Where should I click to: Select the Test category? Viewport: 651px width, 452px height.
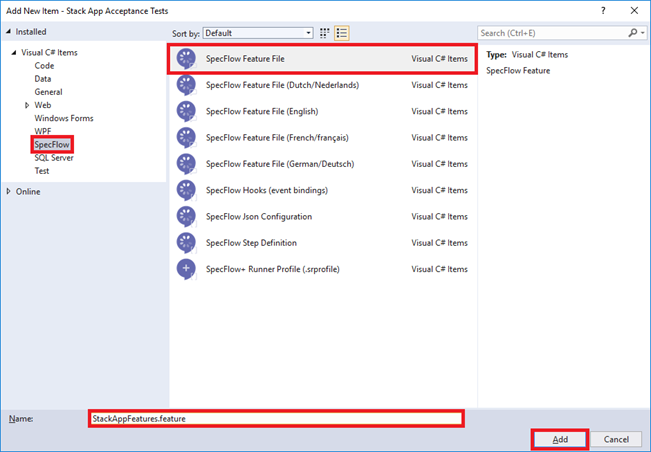pos(42,171)
